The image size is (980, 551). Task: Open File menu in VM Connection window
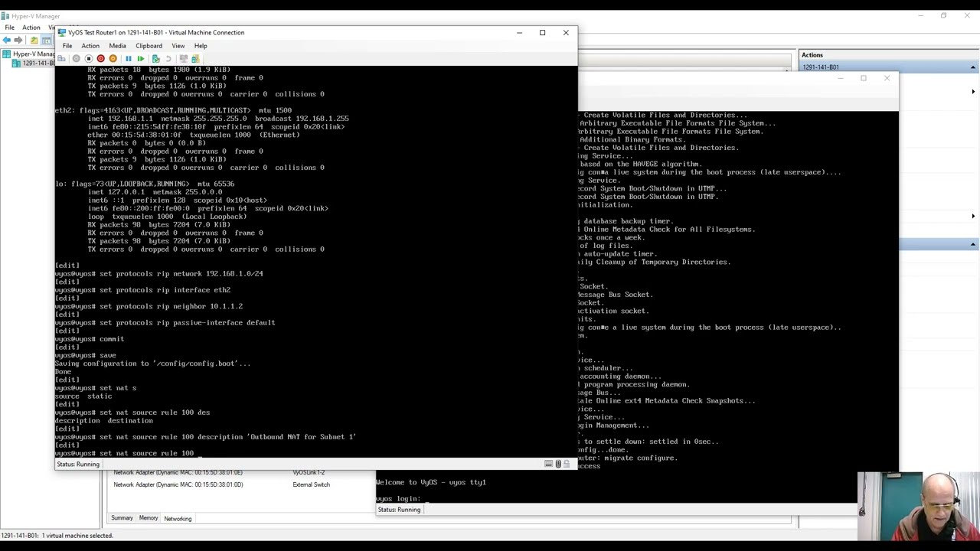[67, 46]
